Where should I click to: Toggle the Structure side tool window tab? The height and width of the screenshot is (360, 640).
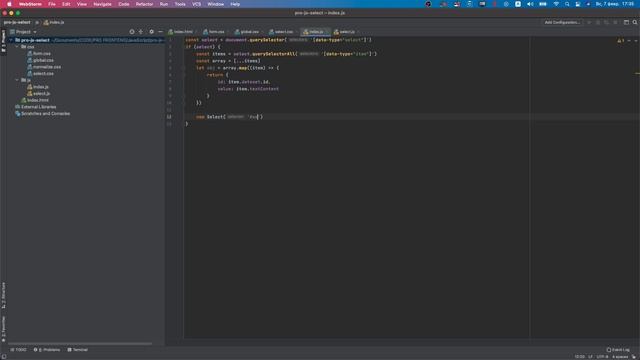[3, 296]
